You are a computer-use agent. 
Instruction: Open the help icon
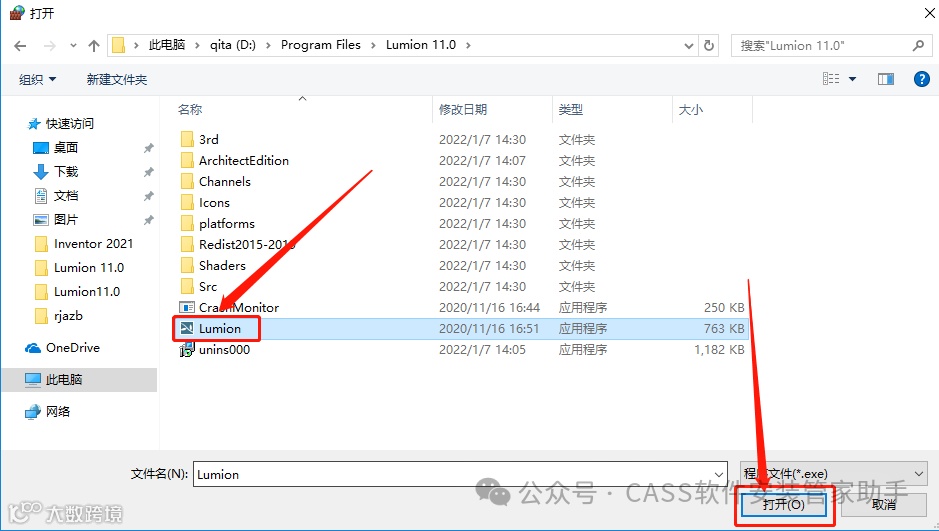pyautogui.click(x=922, y=79)
